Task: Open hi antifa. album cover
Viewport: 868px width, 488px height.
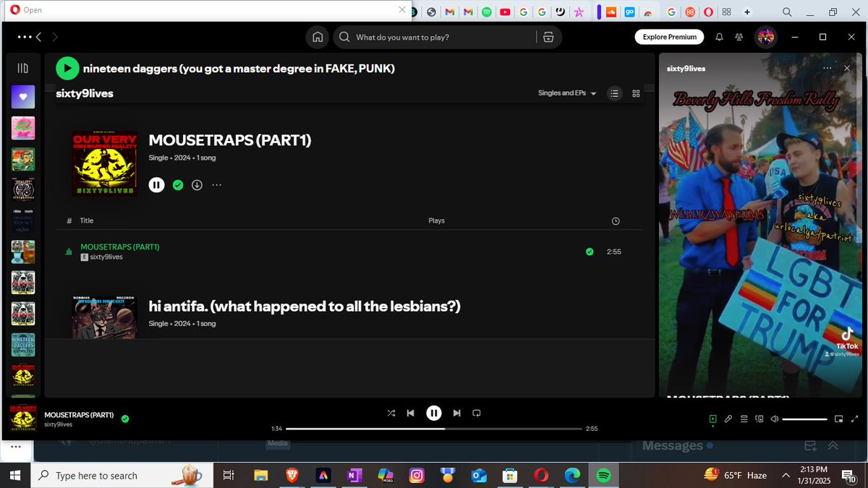Action: click(x=104, y=317)
